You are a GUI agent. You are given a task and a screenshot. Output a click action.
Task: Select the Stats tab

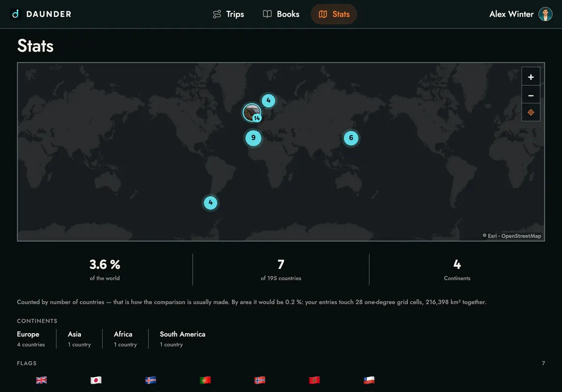(334, 14)
